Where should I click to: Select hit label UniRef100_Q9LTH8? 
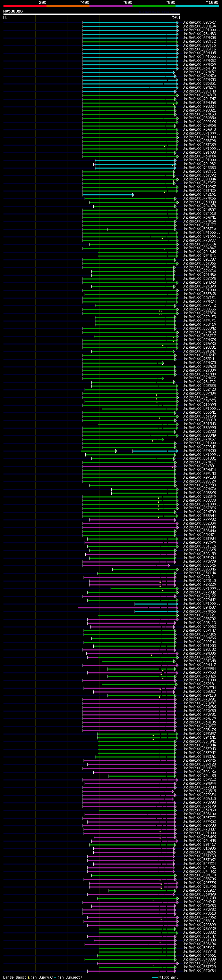tap(199, 91)
